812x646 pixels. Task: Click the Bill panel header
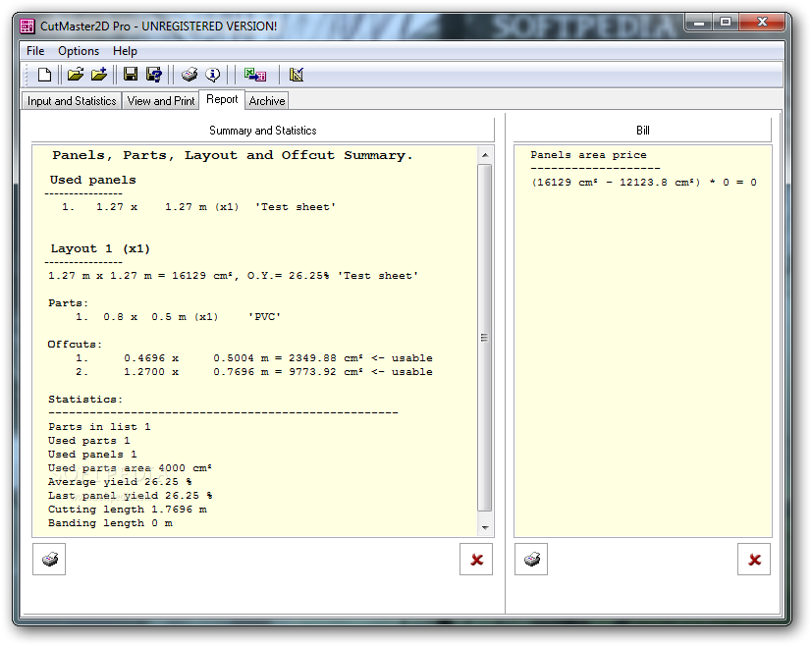coord(642,131)
